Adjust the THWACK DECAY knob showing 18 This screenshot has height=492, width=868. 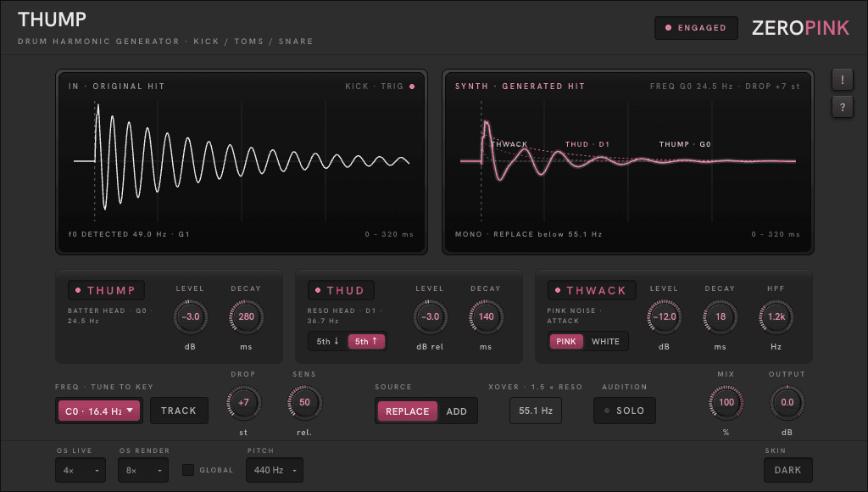[x=721, y=317]
